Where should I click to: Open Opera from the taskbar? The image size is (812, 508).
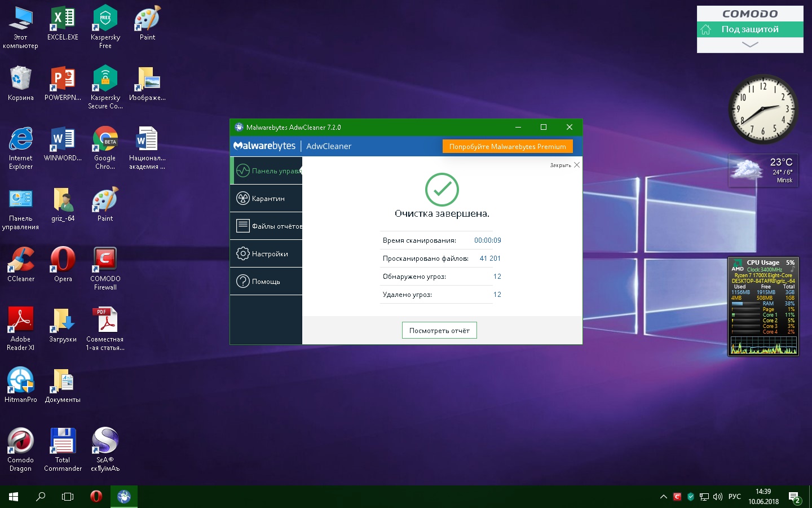pyautogui.click(x=96, y=497)
